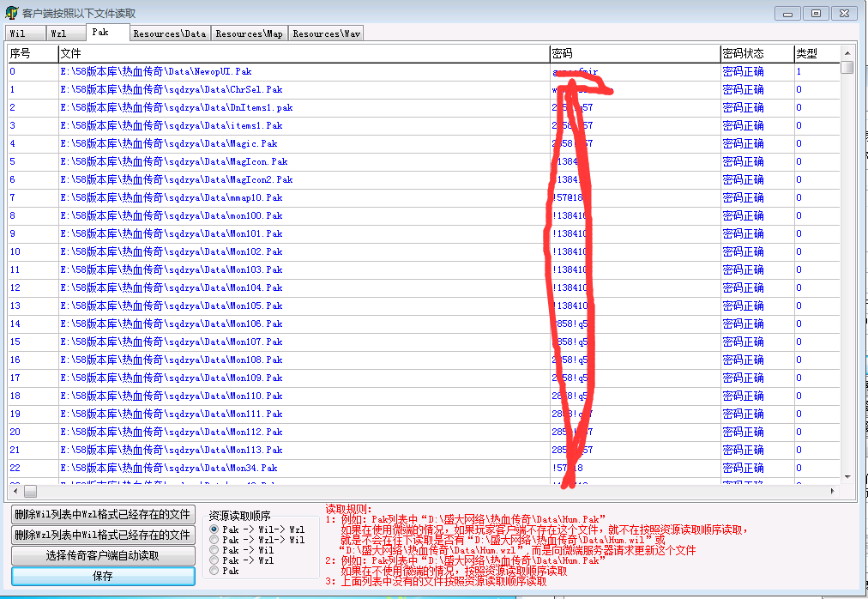Click the 密码状态 column header

(x=757, y=54)
